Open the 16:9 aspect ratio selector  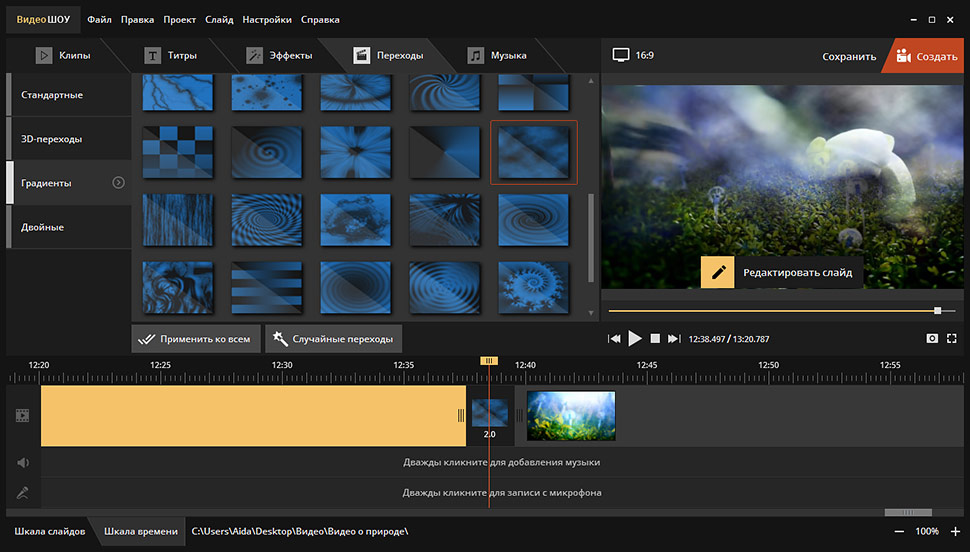pos(634,55)
